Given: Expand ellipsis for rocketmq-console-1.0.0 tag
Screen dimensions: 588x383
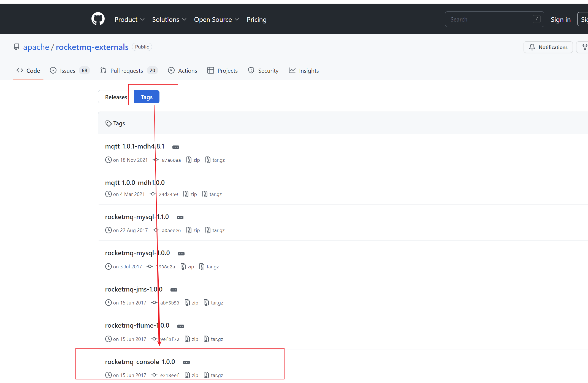Looking at the screenshot, I should click(x=186, y=362).
